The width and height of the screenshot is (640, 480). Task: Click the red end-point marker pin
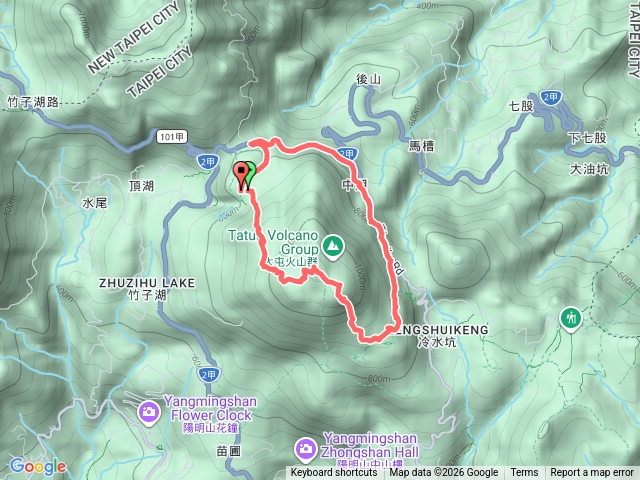tap(241, 175)
